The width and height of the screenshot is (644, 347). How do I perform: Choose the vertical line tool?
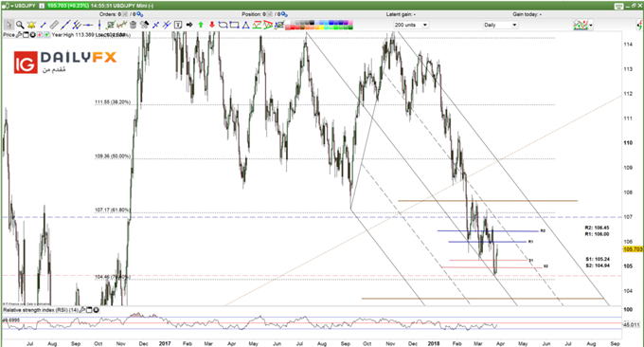[99, 25]
